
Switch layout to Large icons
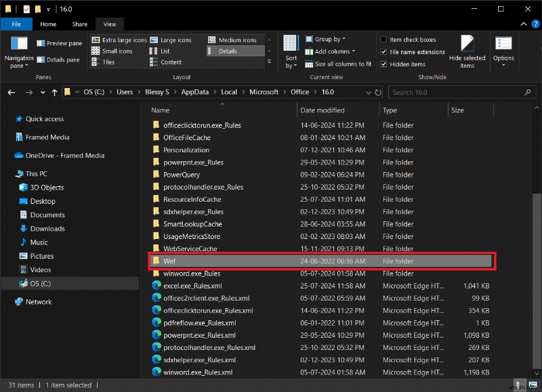[171, 40]
